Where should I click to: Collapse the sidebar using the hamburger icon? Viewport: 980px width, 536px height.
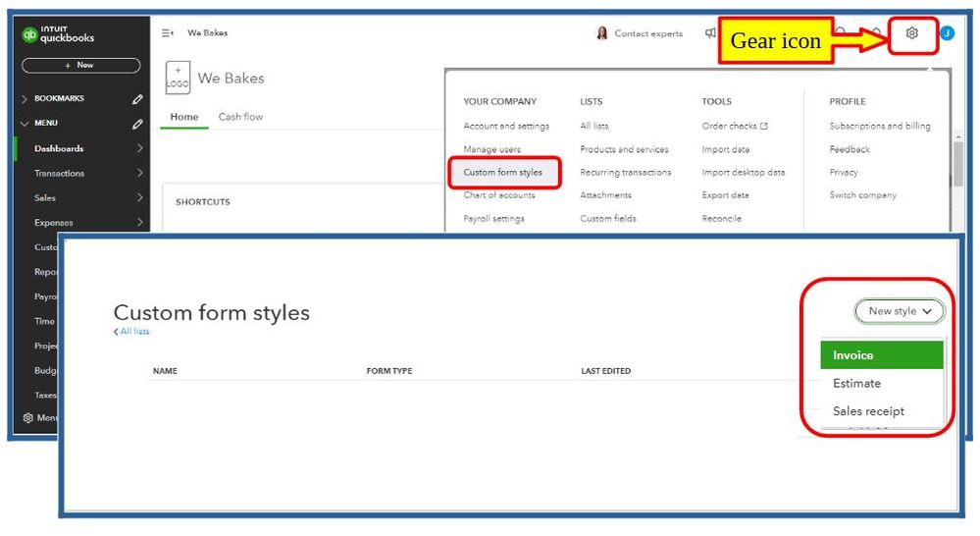click(x=168, y=33)
